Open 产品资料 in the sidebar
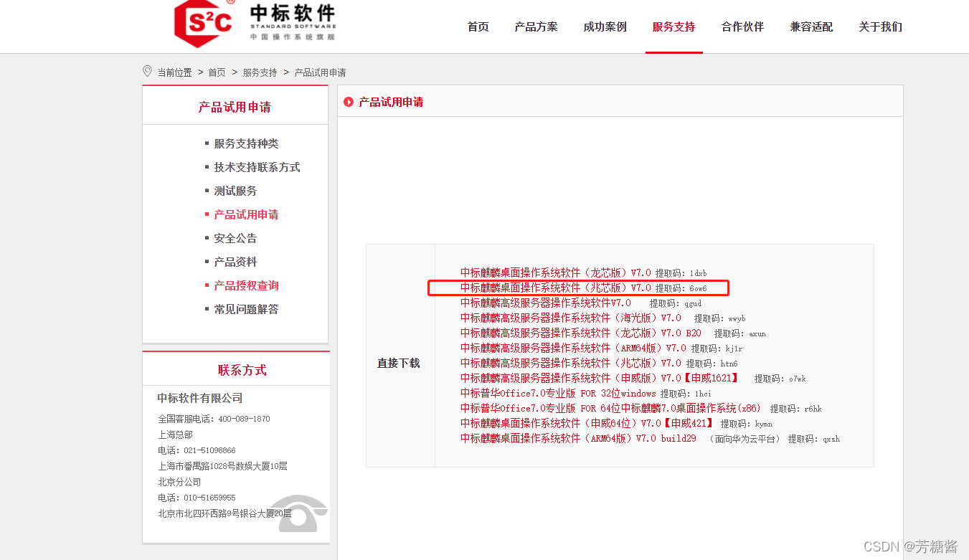969x560 pixels. tap(235, 262)
